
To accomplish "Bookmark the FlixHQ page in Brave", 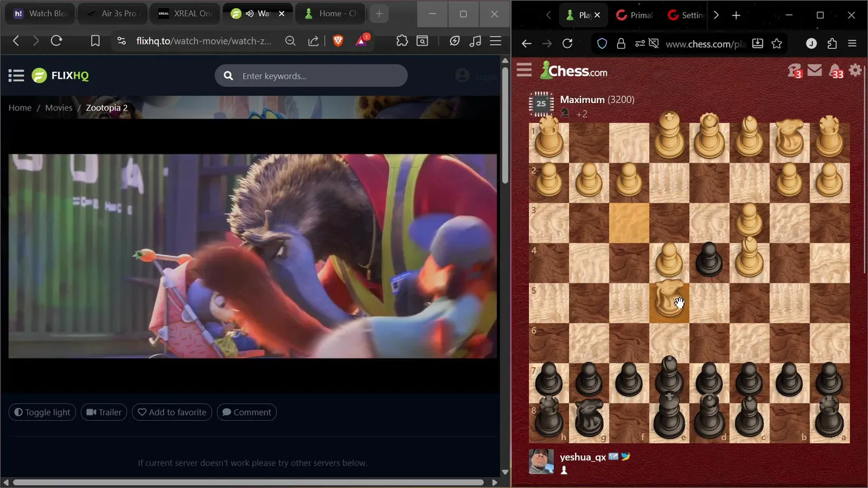I will pyautogui.click(x=96, y=41).
